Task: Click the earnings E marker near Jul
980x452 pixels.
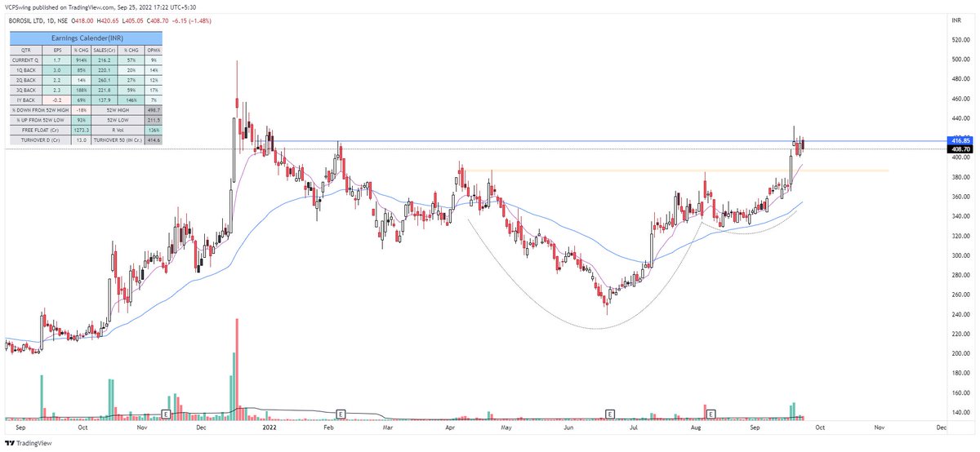Action: point(609,414)
